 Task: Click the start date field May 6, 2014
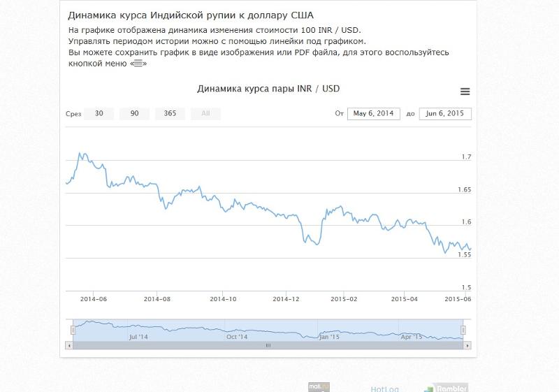[x=374, y=114]
